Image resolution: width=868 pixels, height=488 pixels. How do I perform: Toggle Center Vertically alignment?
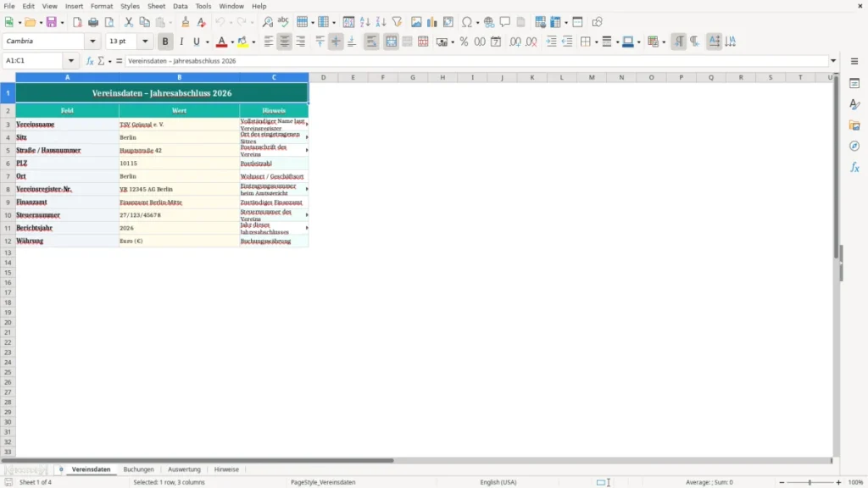(x=336, y=42)
